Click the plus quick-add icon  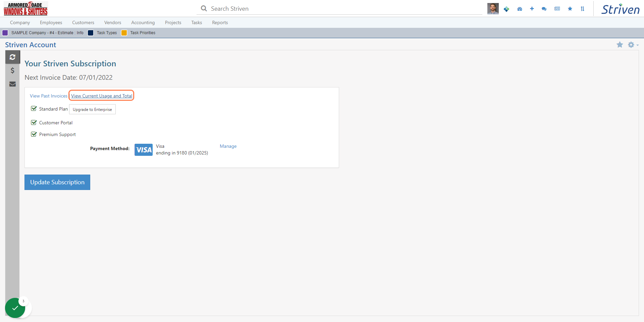532,9
